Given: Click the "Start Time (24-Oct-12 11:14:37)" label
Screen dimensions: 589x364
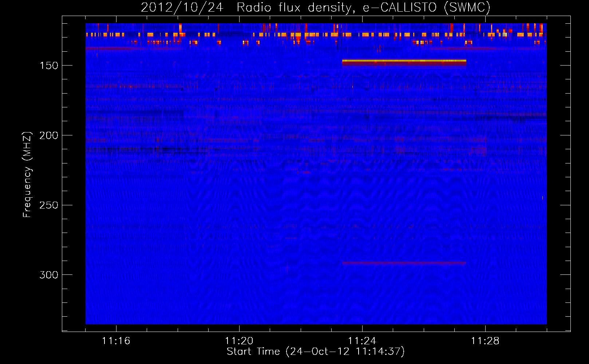Looking at the screenshot, I should 316,352.
